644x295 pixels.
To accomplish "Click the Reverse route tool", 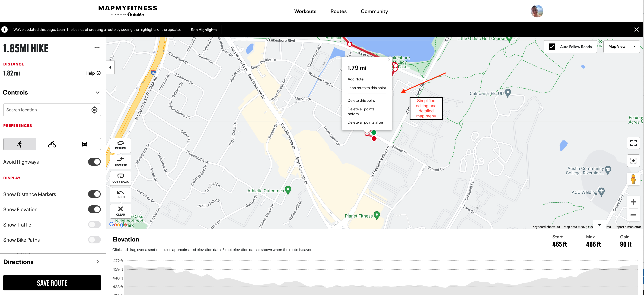I will [120, 162].
